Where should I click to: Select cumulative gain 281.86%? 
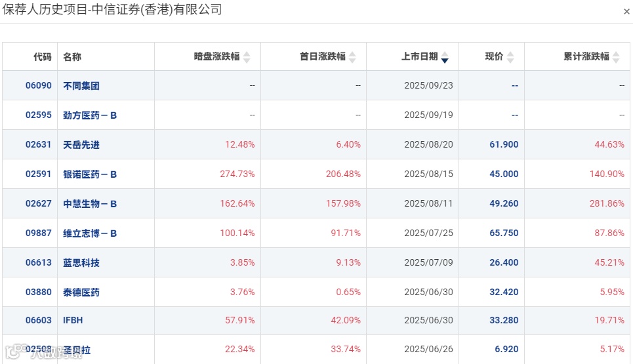[607, 203]
